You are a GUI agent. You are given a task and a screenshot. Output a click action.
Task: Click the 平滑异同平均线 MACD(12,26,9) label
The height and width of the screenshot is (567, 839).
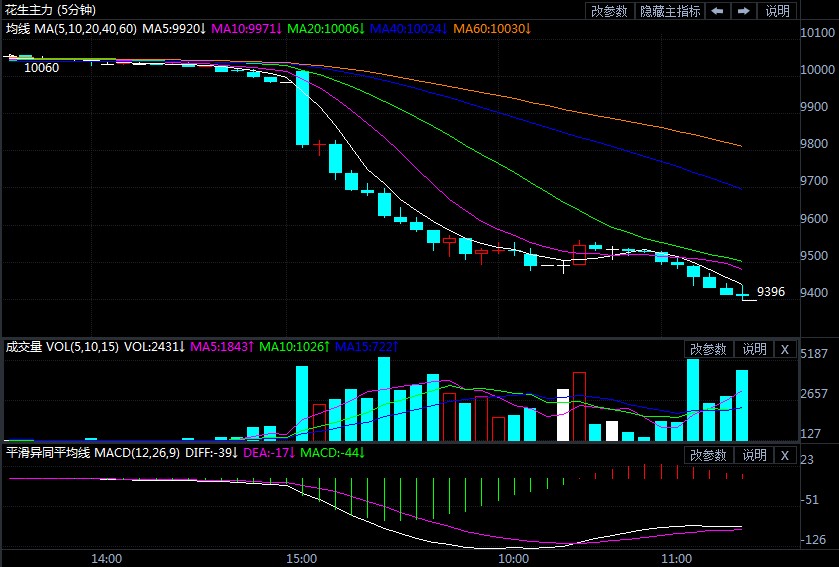[93, 453]
